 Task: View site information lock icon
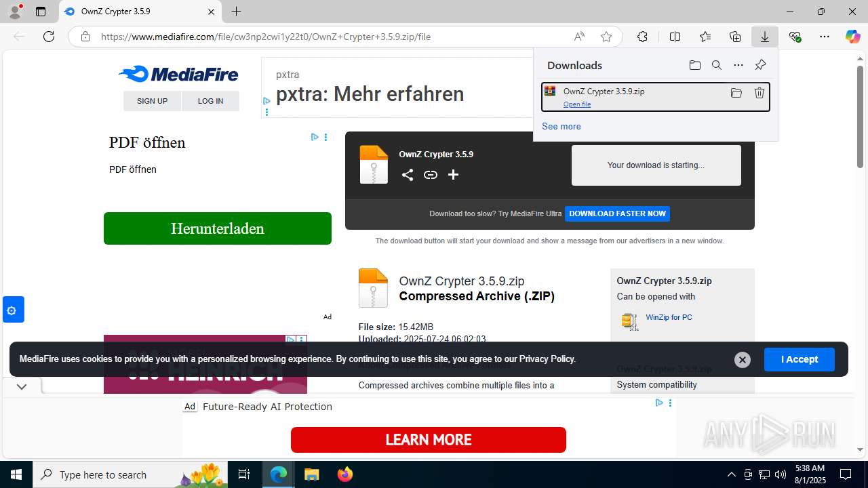[85, 37]
